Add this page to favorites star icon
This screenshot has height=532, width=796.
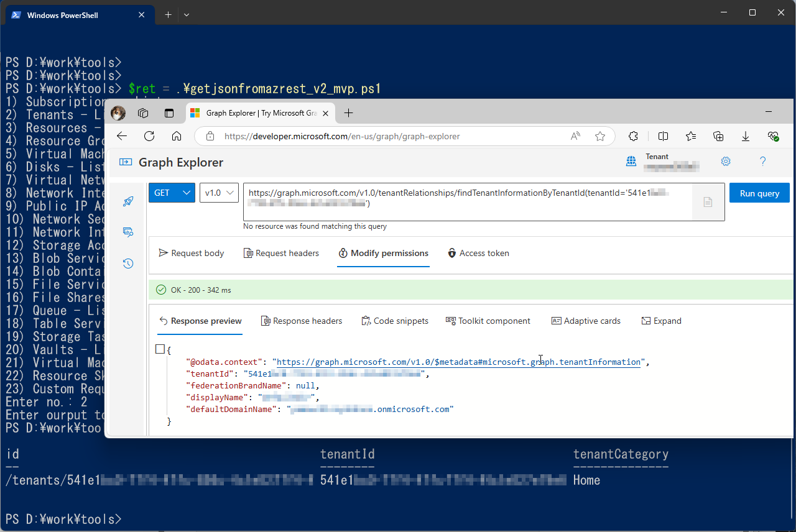[x=600, y=136]
